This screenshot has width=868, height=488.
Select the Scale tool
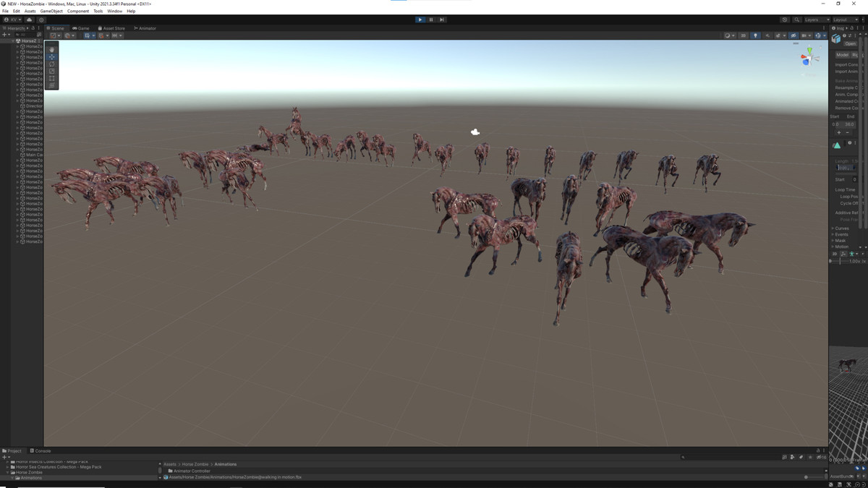(x=51, y=72)
